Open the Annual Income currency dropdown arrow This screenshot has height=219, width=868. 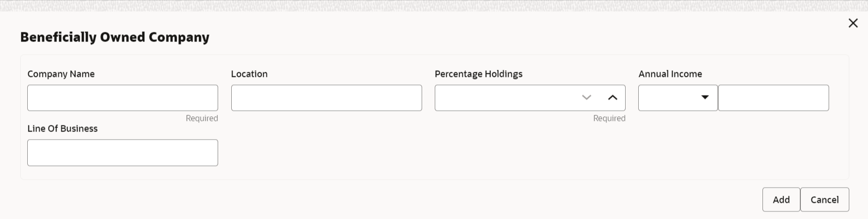(705, 98)
